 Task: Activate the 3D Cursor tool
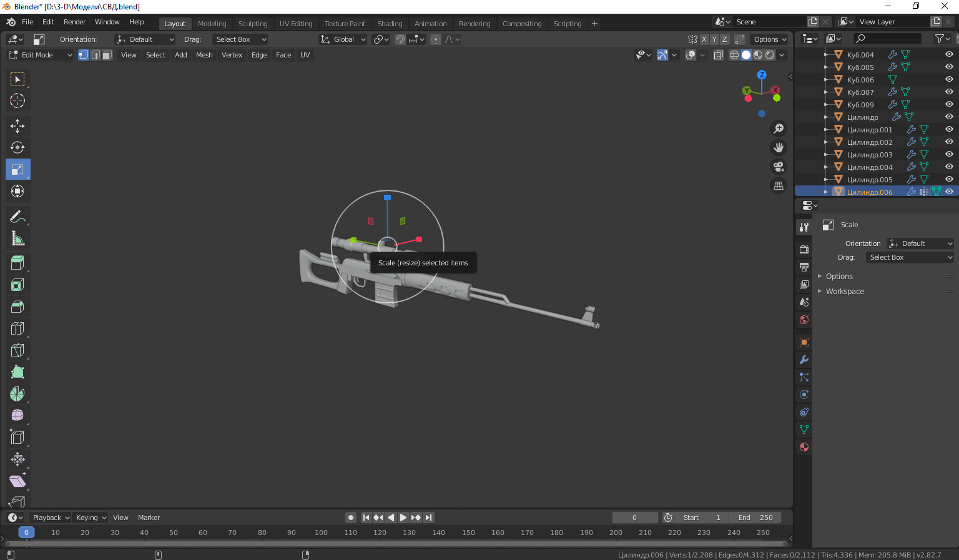[17, 101]
